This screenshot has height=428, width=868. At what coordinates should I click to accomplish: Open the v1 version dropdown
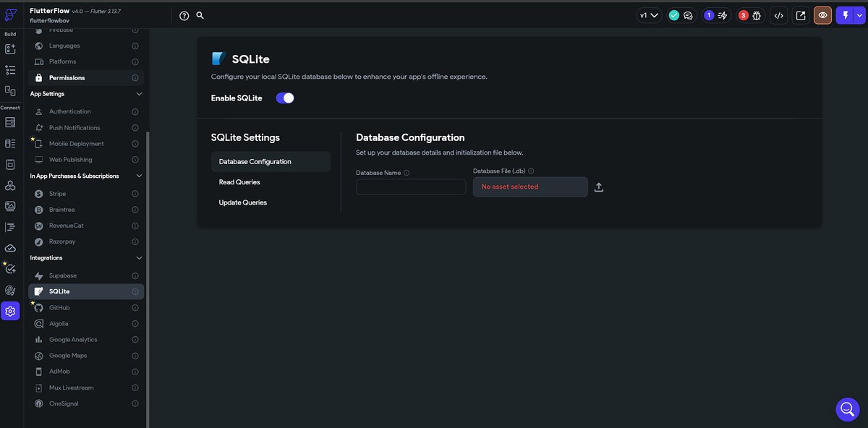[649, 15]
